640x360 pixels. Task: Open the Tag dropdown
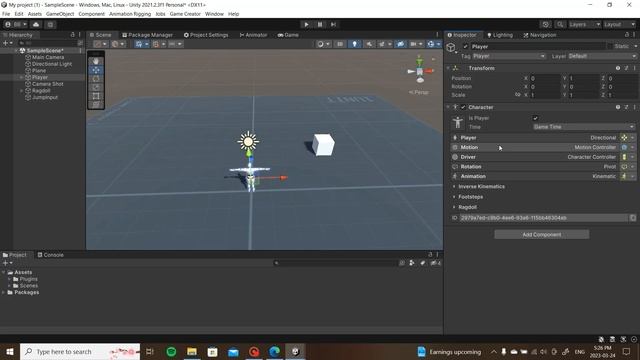509,56
